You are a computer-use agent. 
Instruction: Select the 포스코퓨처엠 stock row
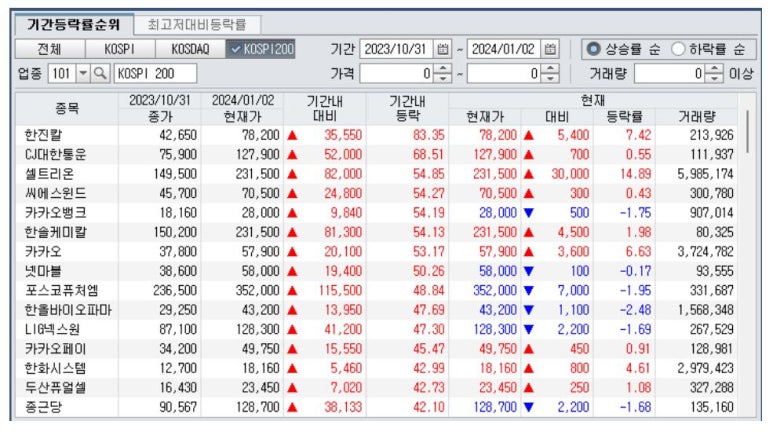click(x=377, y=290)
